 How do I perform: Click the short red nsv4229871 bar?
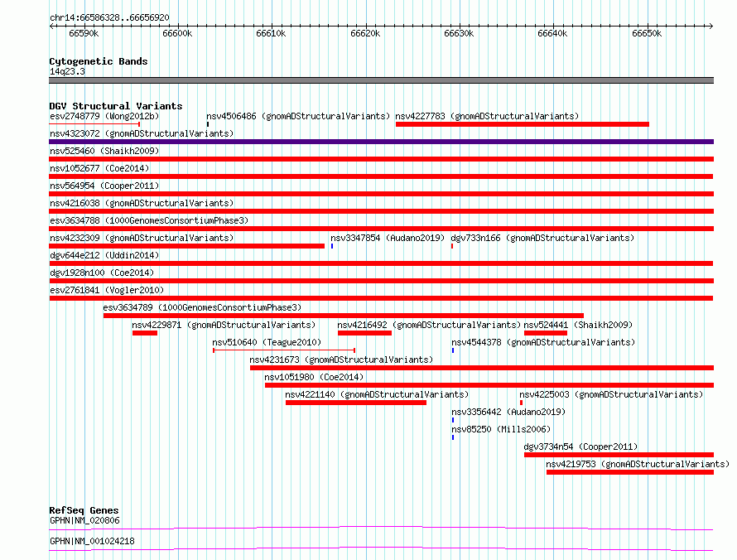click(x=145, y=333)
